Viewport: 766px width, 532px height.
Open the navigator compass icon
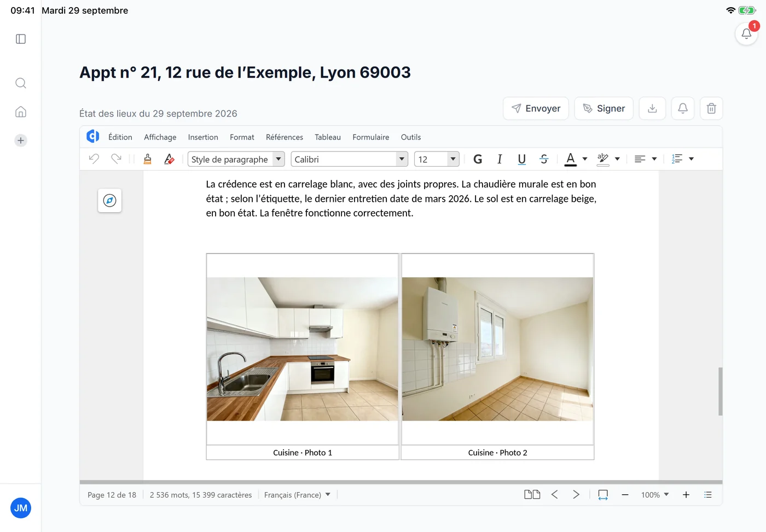[109, 201]
